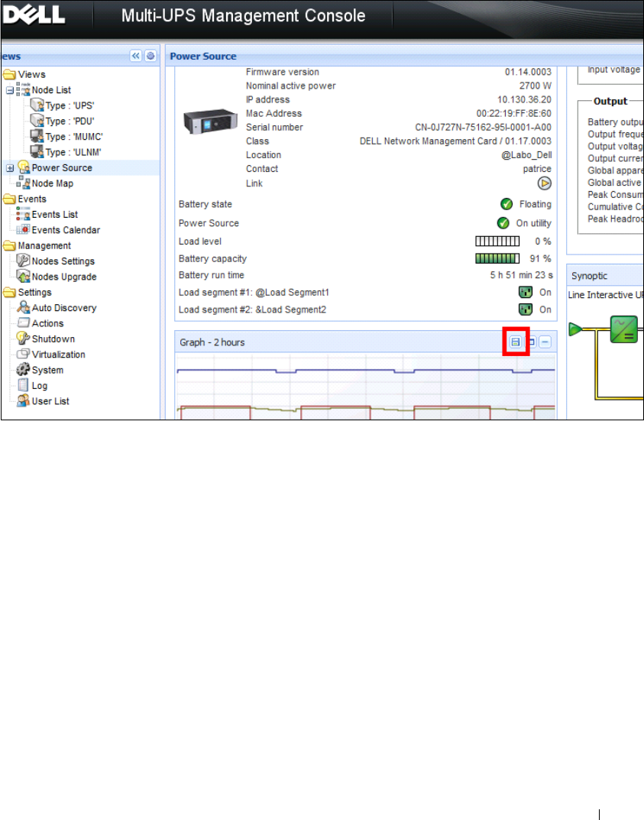Collapse the Graph - 2 hours panel
The width and height of the screenshot is (644, 820).
pyautogui.click(x=545, y=342)
